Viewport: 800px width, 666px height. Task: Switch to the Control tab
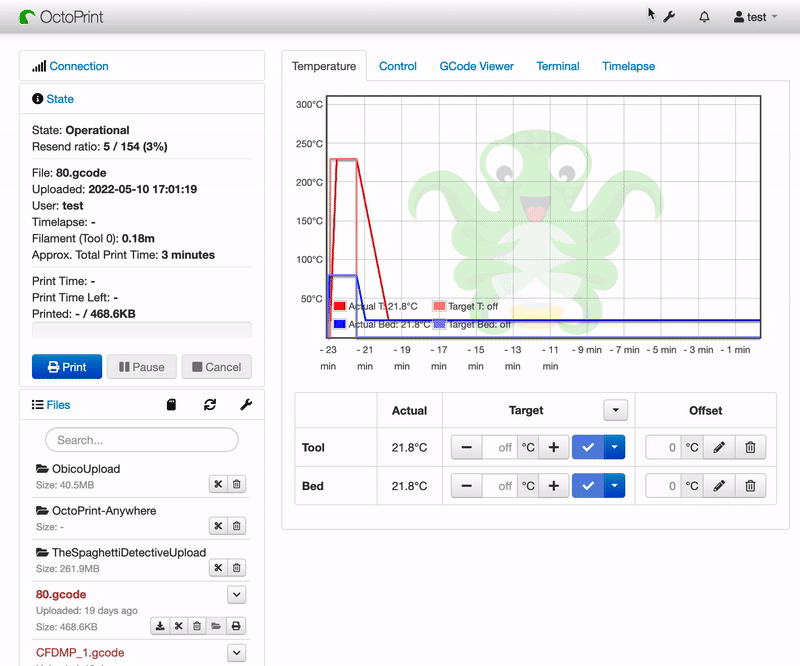tap(397, 66)
